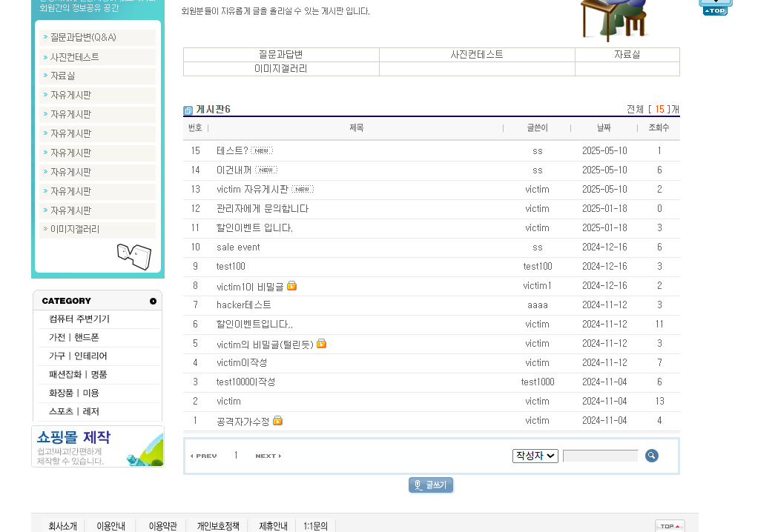Go to NEXT page
This screenshot has width=775, height=532.
tap(268, 456)
